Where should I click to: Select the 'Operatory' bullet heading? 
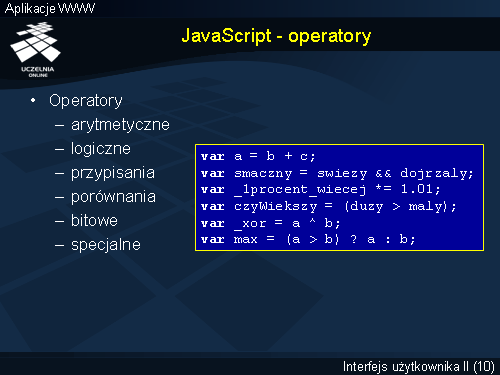pyautogui.click(x=86, y=101)
